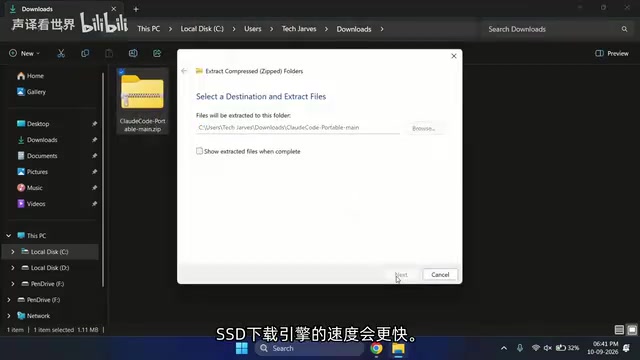This screenshot has width=640, height=360.
Task: Click Tech Jarves in the address bar
Action: tap(299, 29)
